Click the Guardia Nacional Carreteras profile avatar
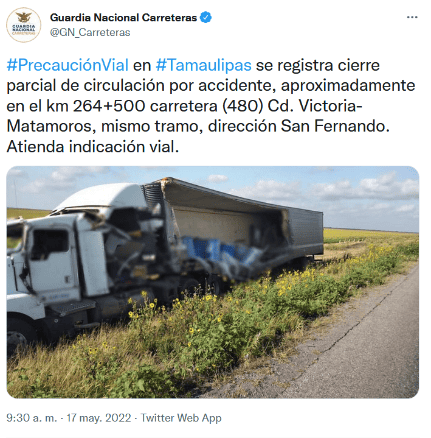The height and width of the screenshot is (438, 431). click(24, 25)
